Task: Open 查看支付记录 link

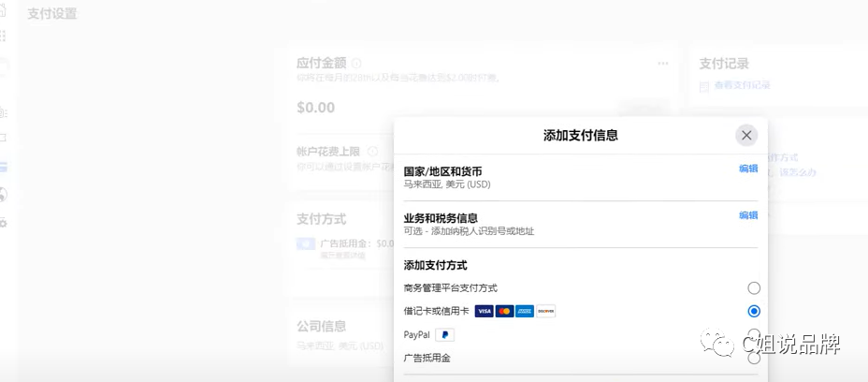Action: (742, 85)
